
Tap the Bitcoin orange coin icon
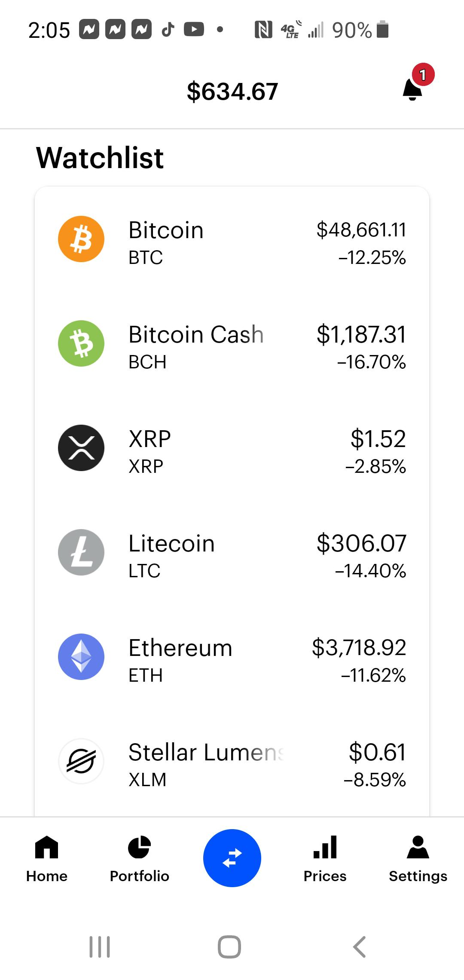(x=81, y=239)
